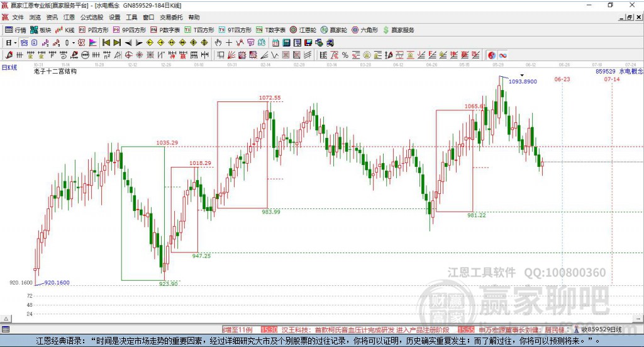
Task: Click the 1072.55 price label
Action: coord(270,98)
